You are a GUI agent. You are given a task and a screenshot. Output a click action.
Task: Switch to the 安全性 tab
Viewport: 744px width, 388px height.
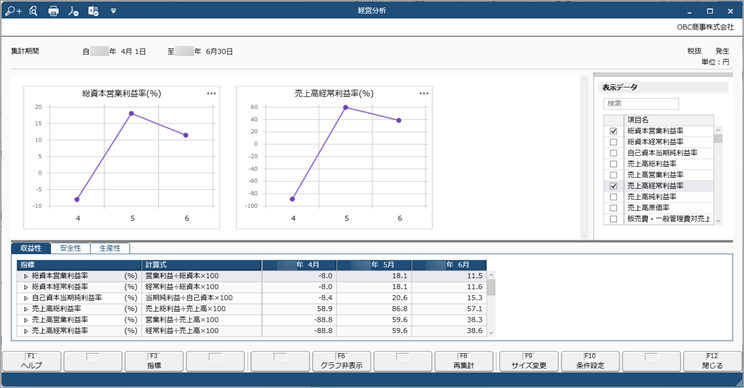click(x=70, y=248)
